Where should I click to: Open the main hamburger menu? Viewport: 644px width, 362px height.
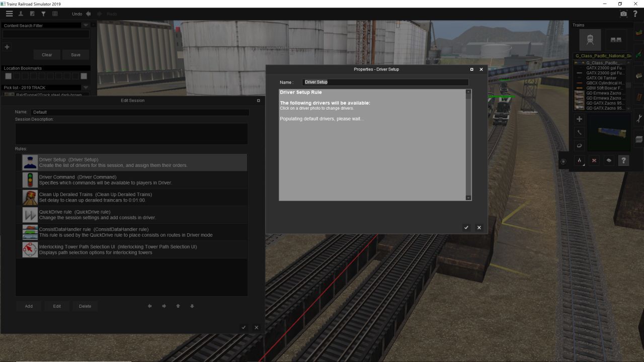9,14
